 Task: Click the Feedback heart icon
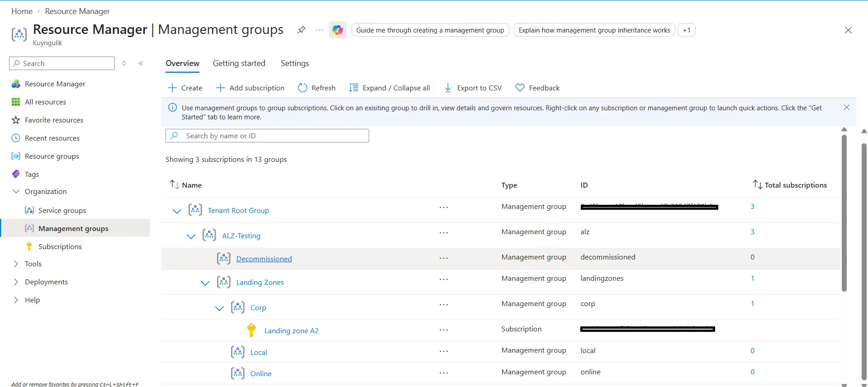tap(520, 88)
